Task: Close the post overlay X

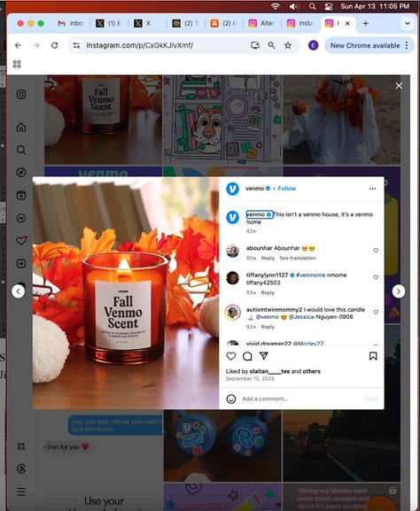Action: (x=399, y=86)
